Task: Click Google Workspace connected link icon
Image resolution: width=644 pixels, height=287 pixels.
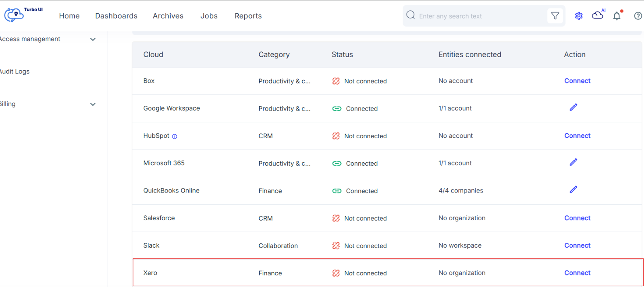Action: [337, 109]
